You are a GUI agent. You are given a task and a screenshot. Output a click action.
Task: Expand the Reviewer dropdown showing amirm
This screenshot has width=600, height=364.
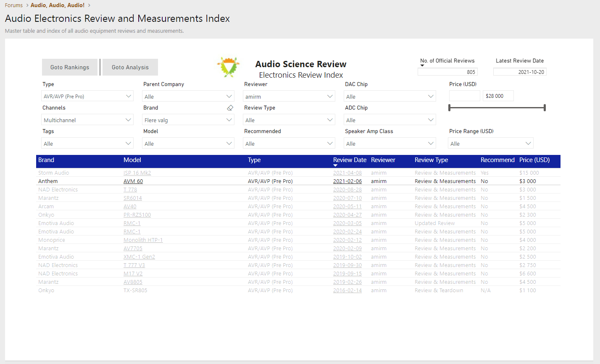(289, 97)
